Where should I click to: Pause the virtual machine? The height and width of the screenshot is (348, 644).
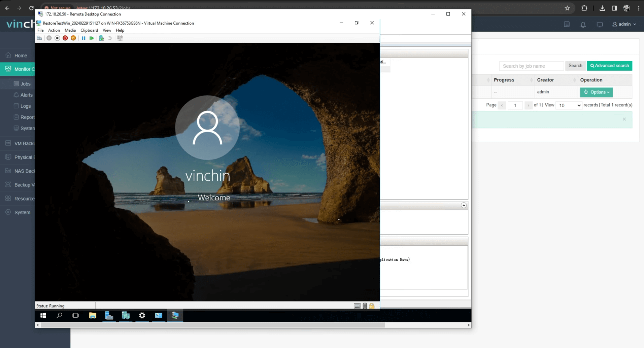click(83, 38)
